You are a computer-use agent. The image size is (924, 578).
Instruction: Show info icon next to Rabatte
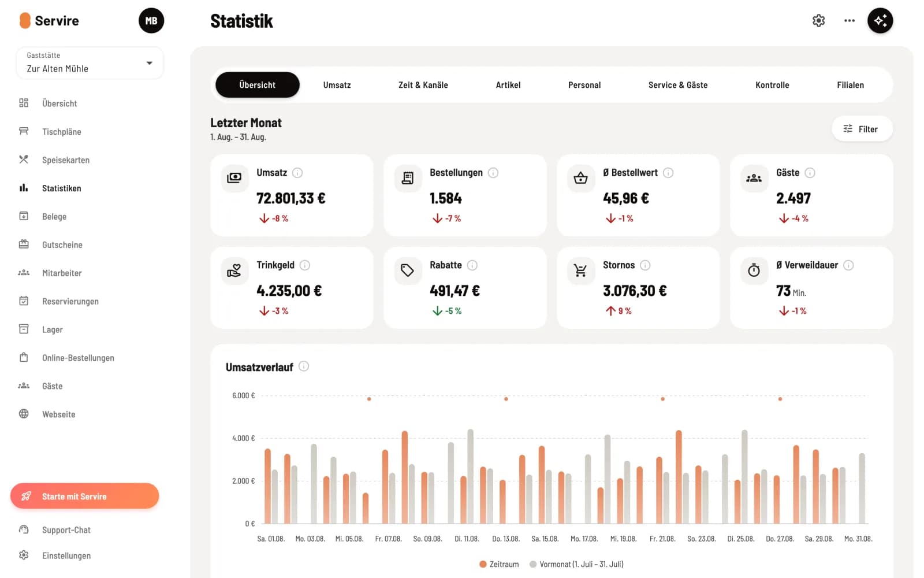coord(472,265)
